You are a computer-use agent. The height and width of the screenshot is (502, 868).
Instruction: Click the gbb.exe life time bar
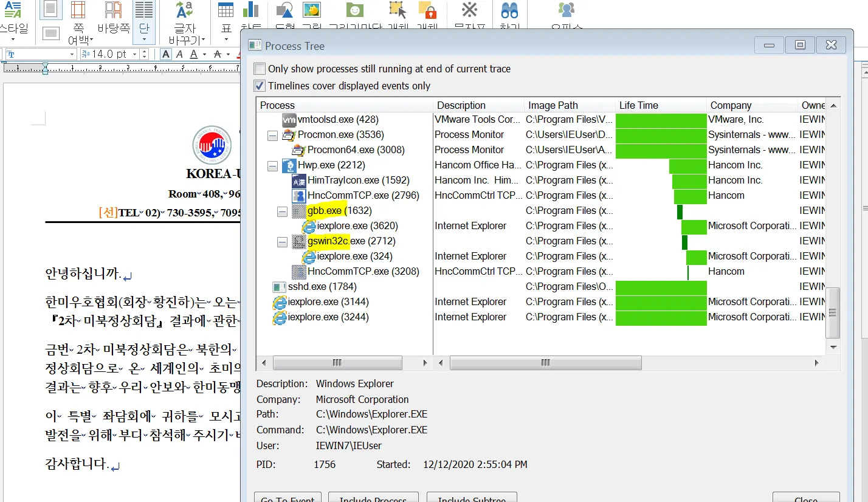pos(680,211)
